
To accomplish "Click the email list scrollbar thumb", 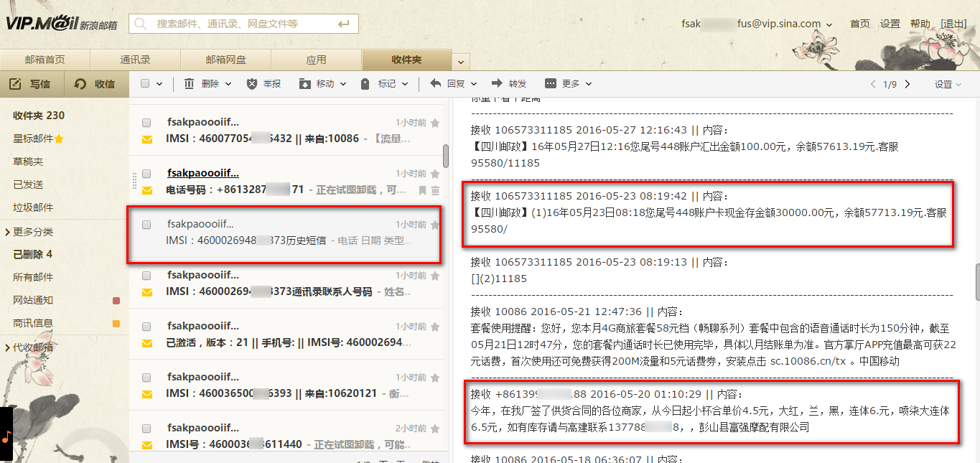I will coord(446,155).
